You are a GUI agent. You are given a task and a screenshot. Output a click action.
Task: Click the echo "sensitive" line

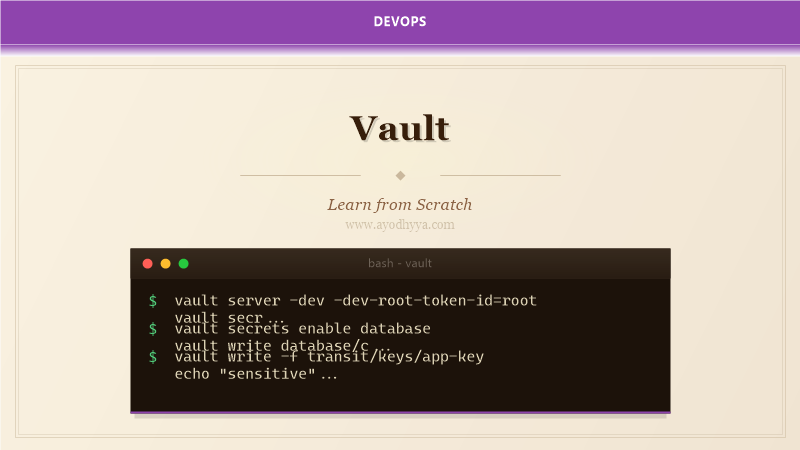point(256,374)
